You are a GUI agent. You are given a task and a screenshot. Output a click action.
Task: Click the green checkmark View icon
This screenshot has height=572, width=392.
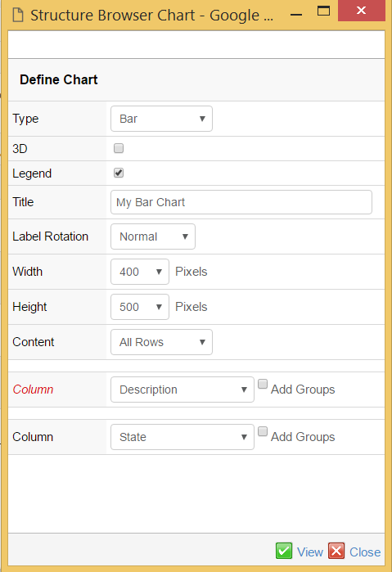(284, 551)
